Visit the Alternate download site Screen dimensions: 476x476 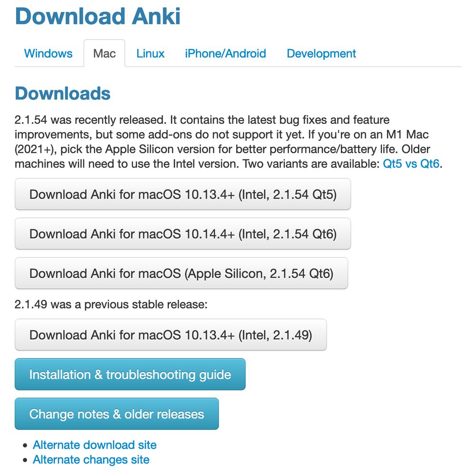tap(94, 445)
